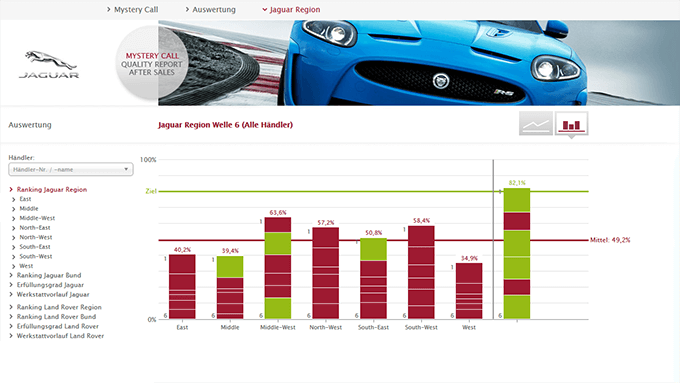Click the chart title 'Jaguar Region Welle 6'
The image size is (680, 383).
pos(225,125)
